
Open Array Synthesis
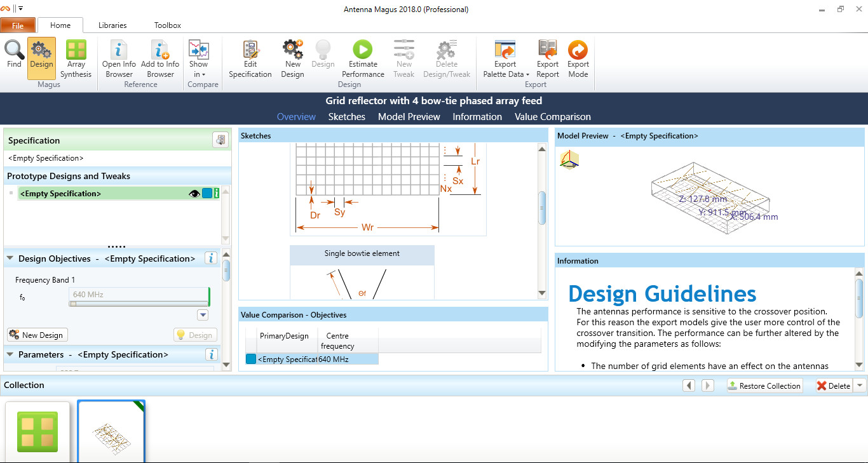[x=76, y=58]
